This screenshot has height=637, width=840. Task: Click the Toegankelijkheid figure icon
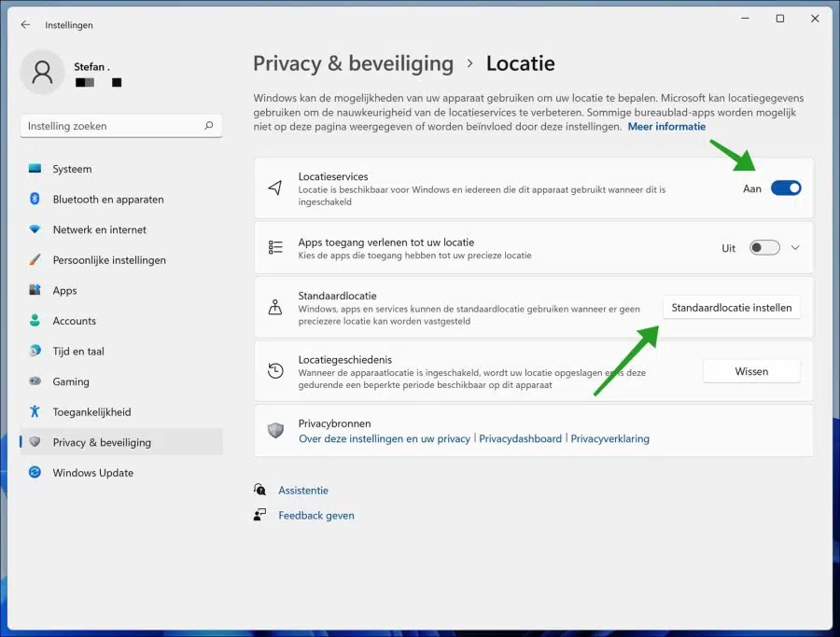[x=35, y=411]
